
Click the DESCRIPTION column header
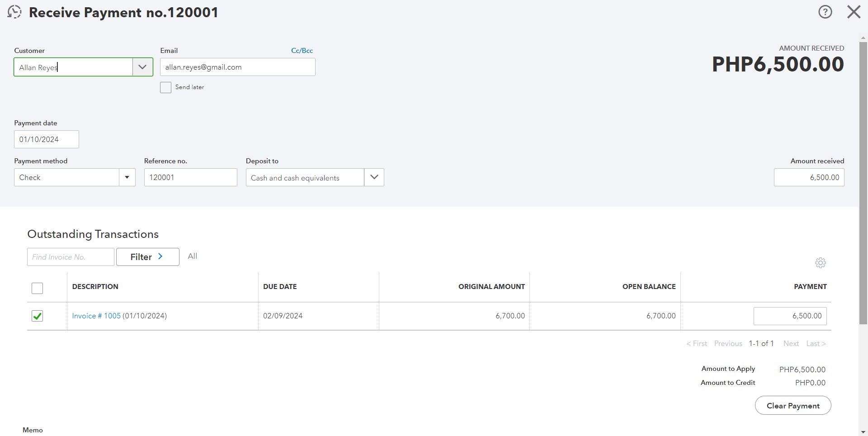coord(95,287)
